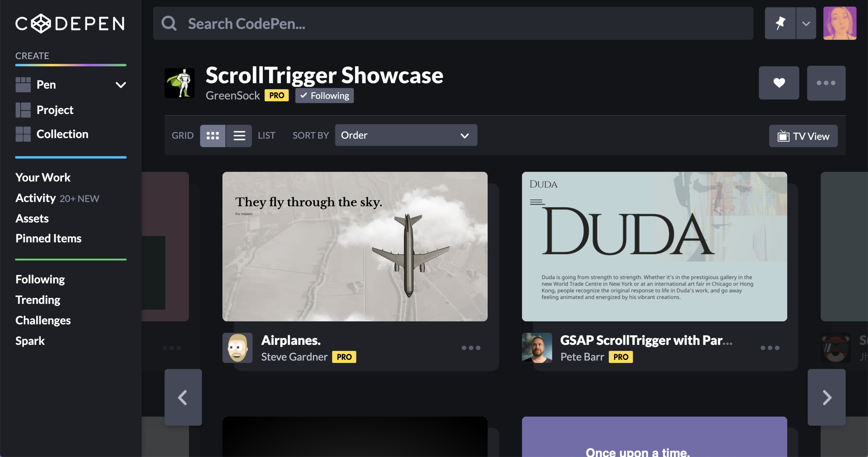
Task: Open the Airplanes pen's three-dot menu
Action: (x=471, y=348)
